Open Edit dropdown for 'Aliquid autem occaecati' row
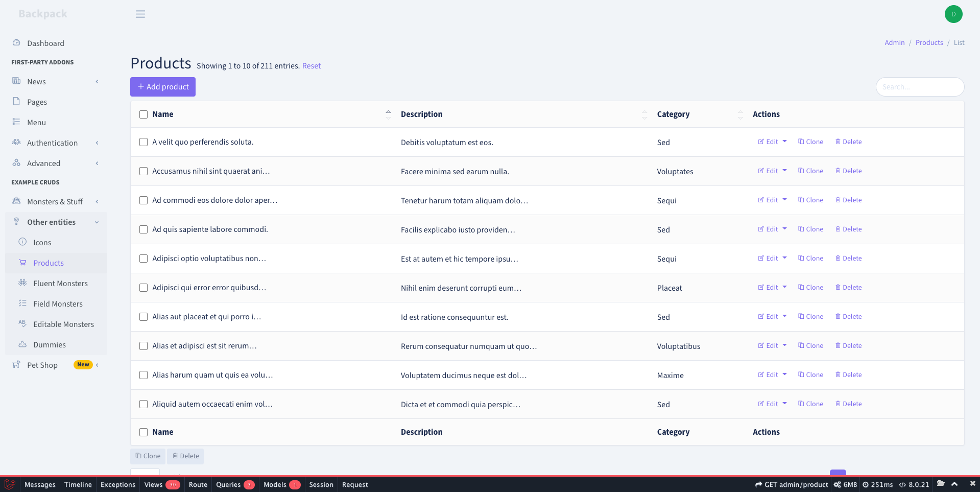Viewport: 980px width, 492px height. [785, 404]
